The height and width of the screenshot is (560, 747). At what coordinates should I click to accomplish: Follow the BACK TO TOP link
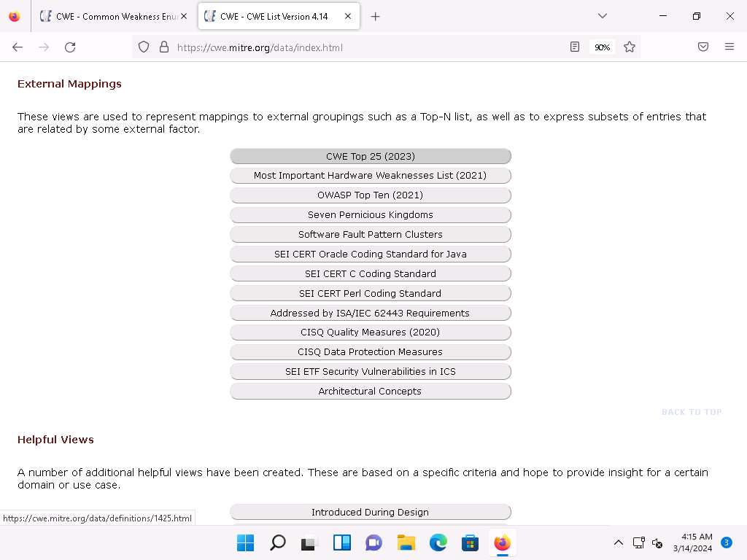[x=691, y=412]
